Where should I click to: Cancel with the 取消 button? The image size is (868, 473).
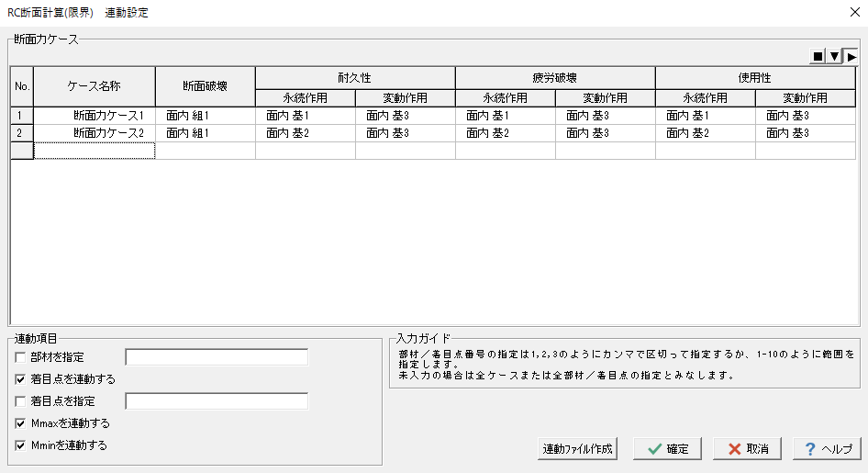tap(747, 448)
